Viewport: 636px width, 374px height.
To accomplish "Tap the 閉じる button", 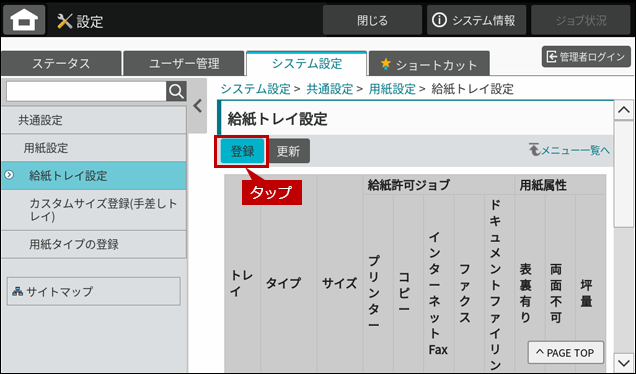I will point(372,20).
